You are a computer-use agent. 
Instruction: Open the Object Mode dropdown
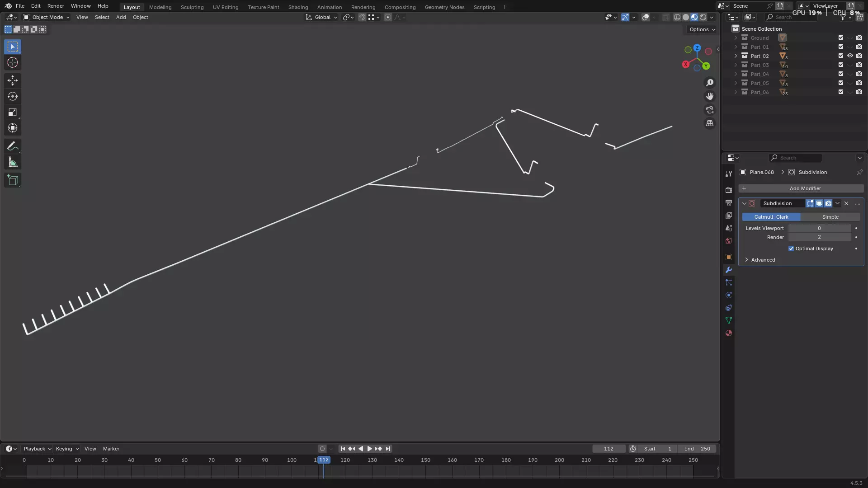coord(47,17)
